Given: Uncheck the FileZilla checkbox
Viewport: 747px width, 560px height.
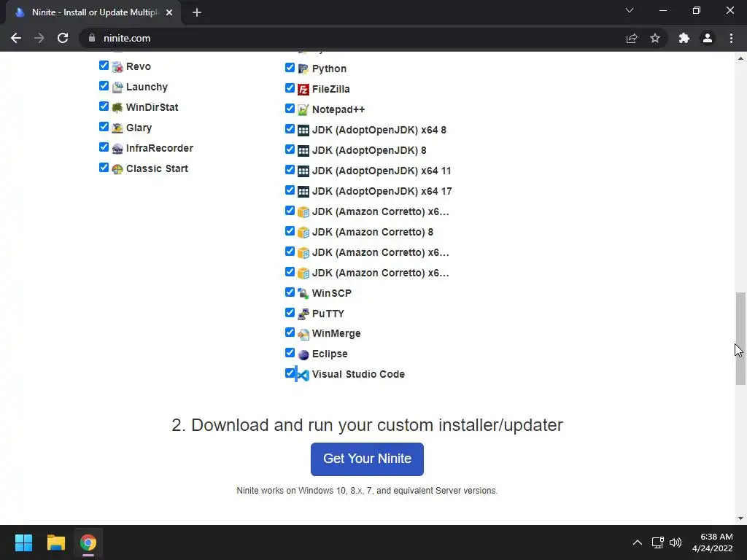Looking at the screenshot, I should (x=290, y=88).
